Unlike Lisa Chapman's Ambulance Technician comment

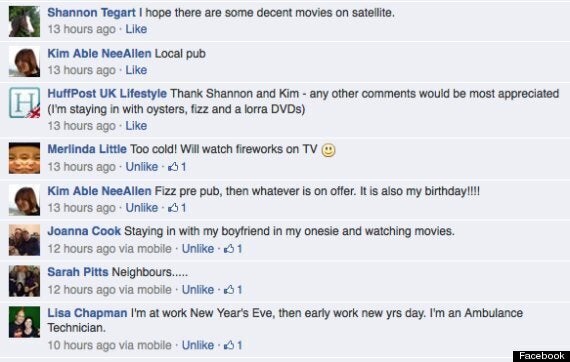point(198,345)
